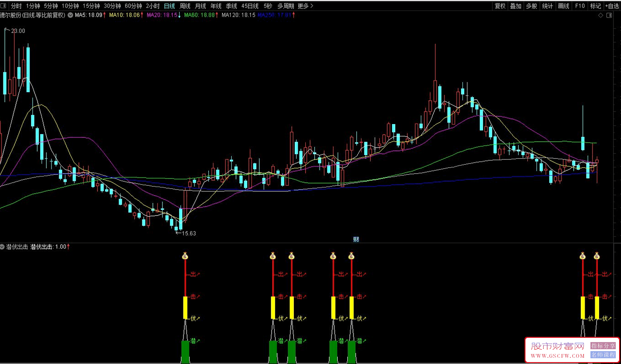Select the 60分钟 period
Screen dimensions: 621x364
tap(133, 6)
